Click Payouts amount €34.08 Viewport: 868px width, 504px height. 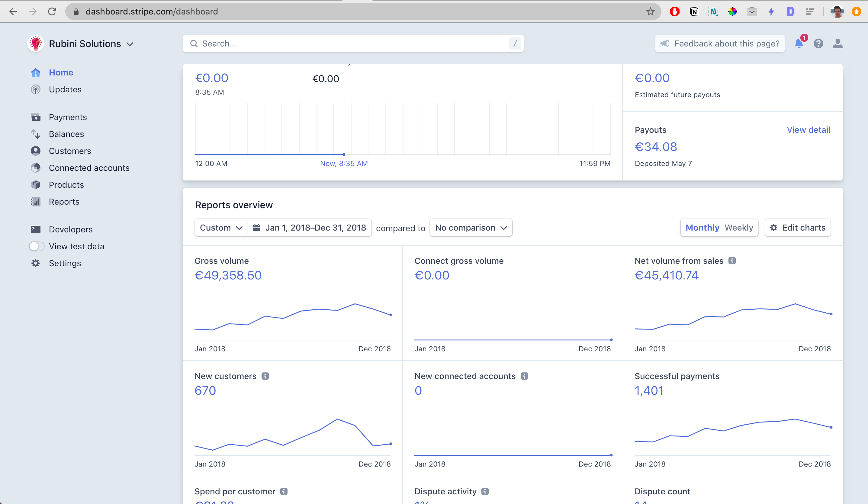[656, 147]
